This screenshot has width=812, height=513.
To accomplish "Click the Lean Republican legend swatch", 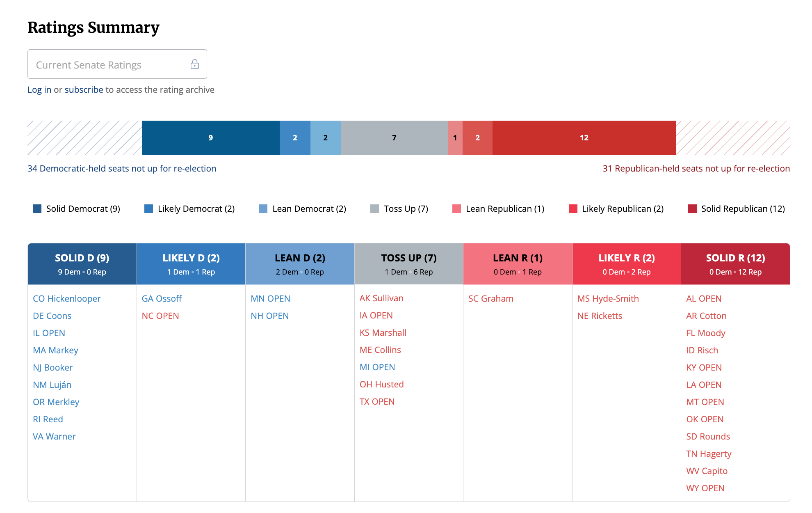I will (x=456, y=208).
